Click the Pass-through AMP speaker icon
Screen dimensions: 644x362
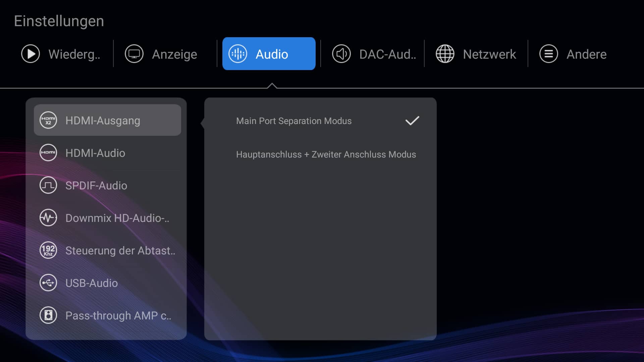tap(48, 315)
